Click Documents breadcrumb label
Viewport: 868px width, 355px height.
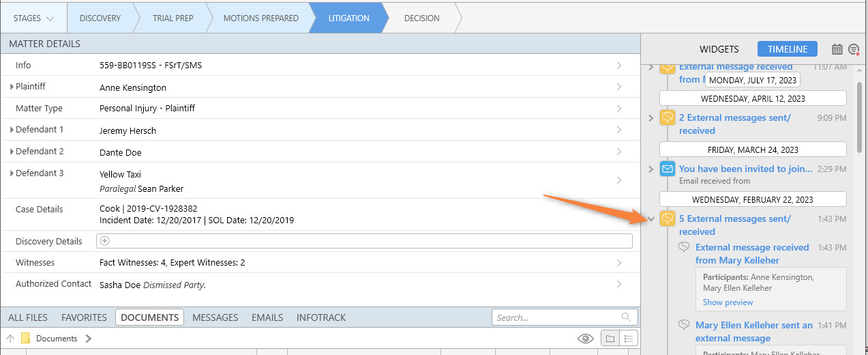[x=57, y=339]
